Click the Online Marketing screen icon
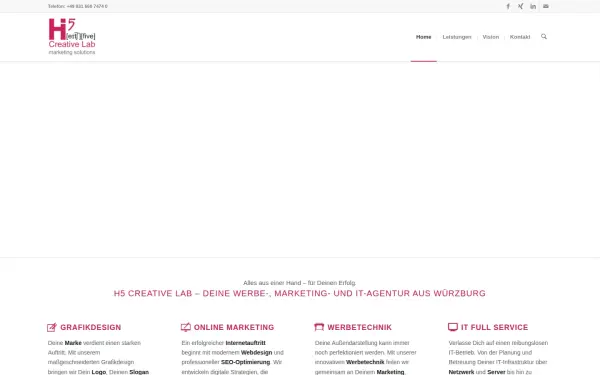600x375 pixels. [x=186, y=327]
